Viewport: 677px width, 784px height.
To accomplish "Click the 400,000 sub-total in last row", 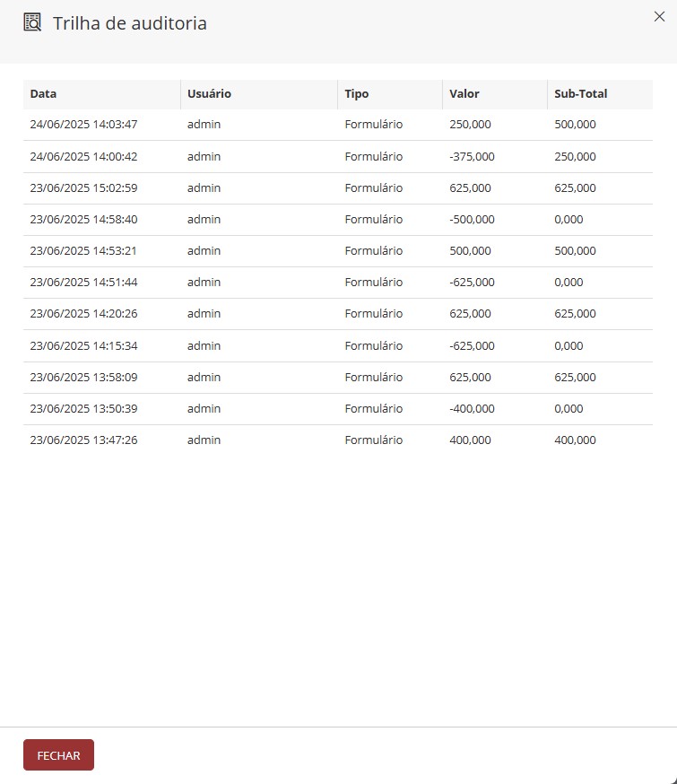I will [575, 440].
